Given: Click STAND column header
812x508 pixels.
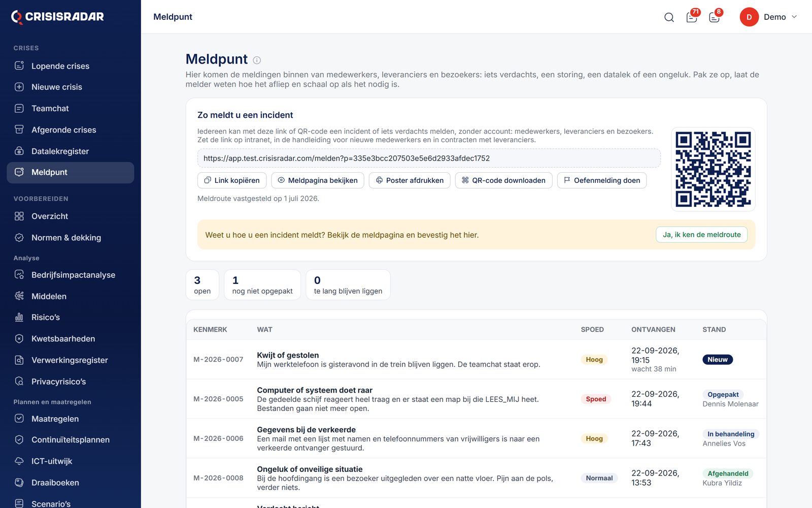Looking at the screenshot, I should coord(714,330).
